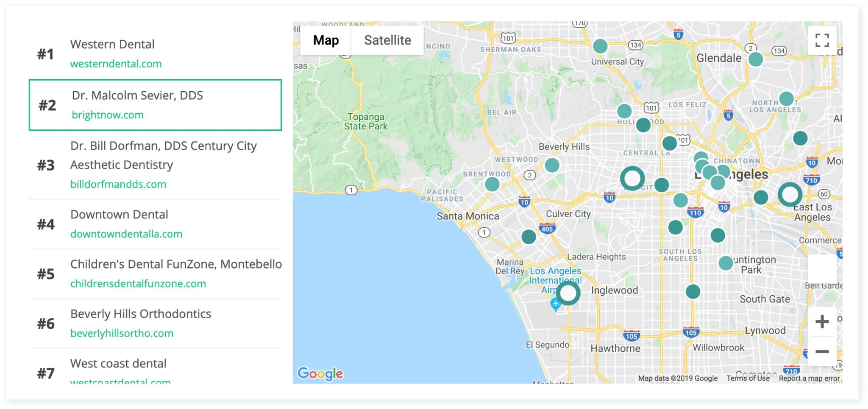Image resolution: width=868 pixels, height=409 pixels.
Task: Zoom out with the minus button
Action: (822, 352)
